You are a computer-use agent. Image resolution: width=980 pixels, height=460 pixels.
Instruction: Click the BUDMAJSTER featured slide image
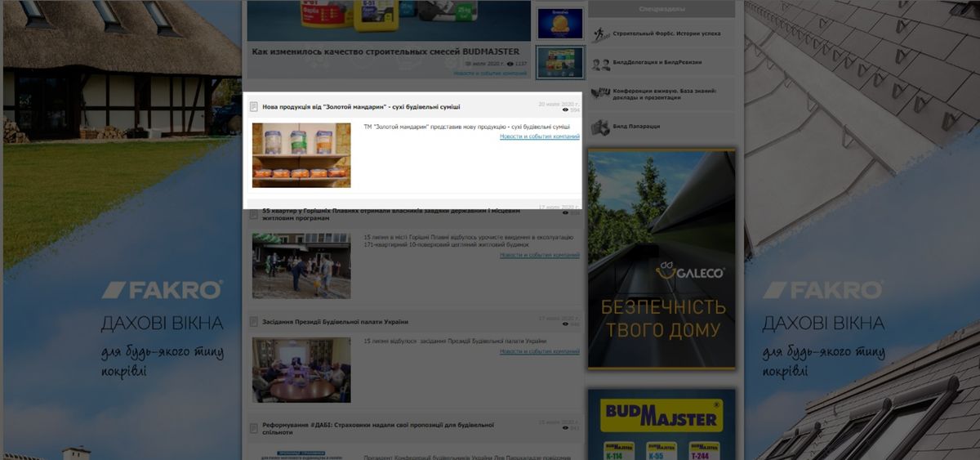click(x=390, y=20)
